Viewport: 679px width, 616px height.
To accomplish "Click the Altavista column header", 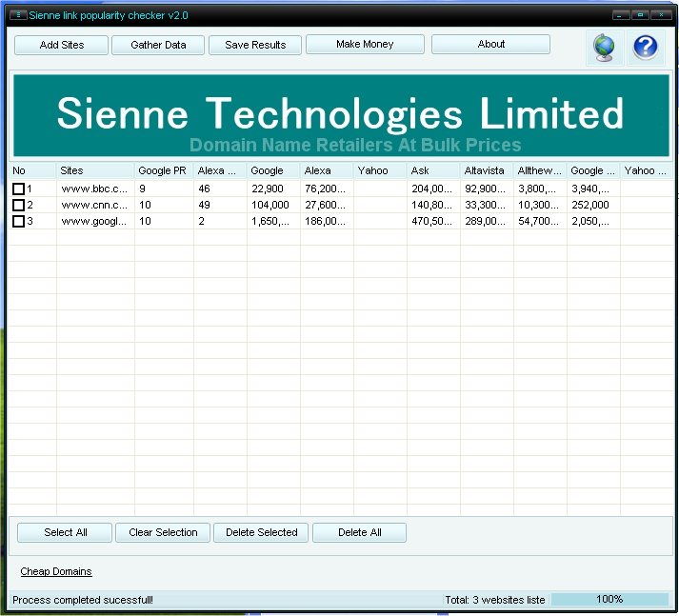I will [x=487, y=170].
